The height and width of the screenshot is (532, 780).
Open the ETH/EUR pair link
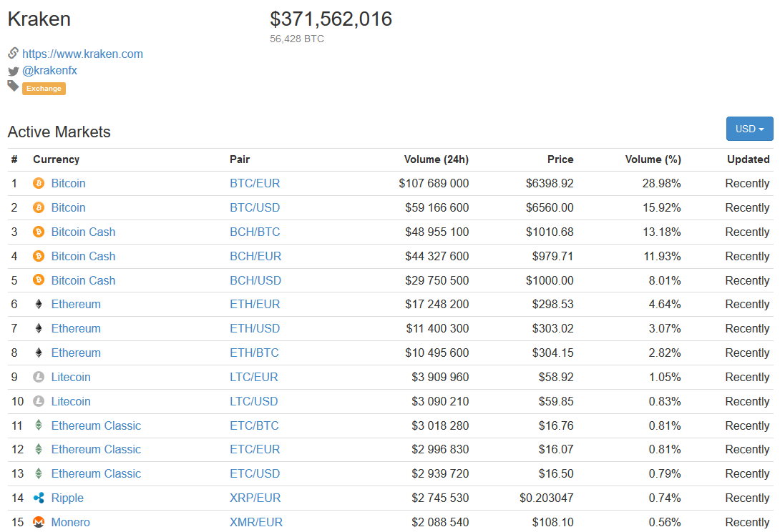[255, 305]
